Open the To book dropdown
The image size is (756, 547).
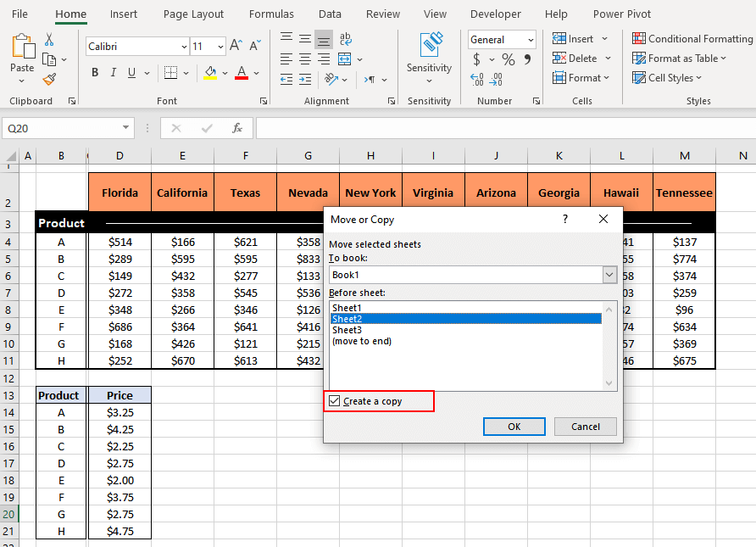tap(609, 275)
